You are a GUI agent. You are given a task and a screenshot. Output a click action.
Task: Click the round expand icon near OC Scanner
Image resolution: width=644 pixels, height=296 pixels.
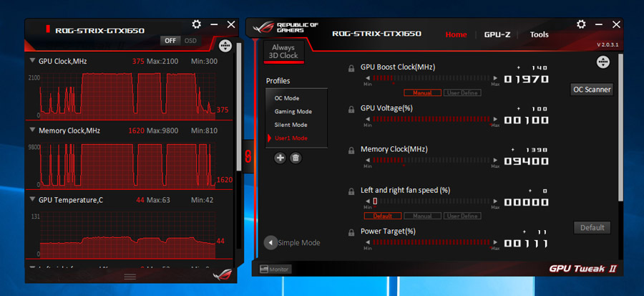tap(603, 62)
